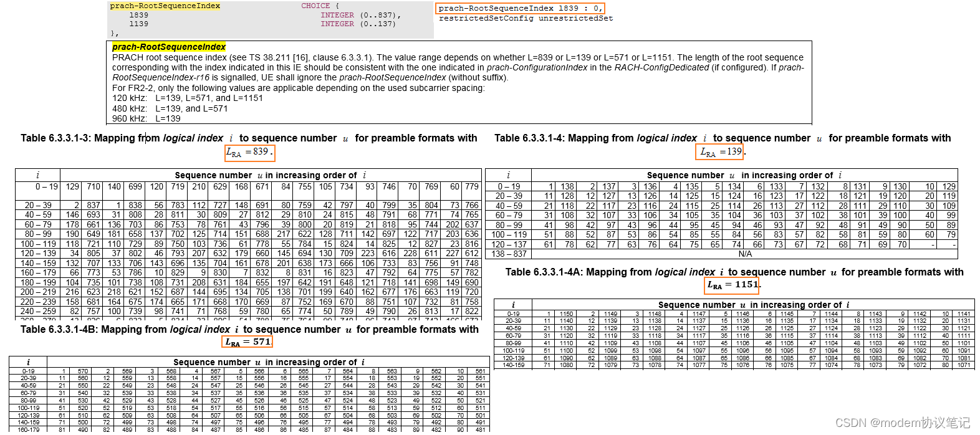Click row '0 – 19' in the L=839 table
The width and height of the screenshot is (980, 435).
(249, 191)
